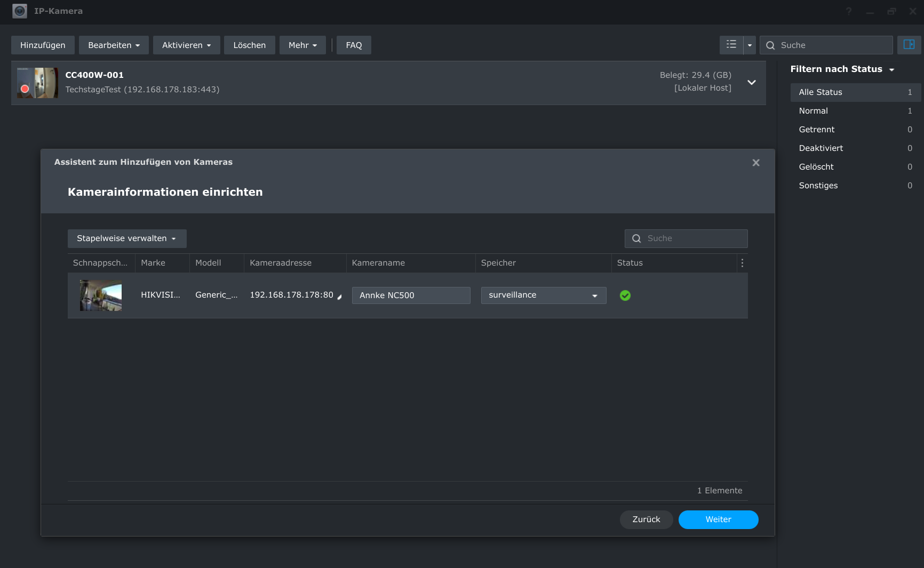Open column options three-dot menu
The width and height of the screenshot is (924, 568).
(x=742, y=263)
